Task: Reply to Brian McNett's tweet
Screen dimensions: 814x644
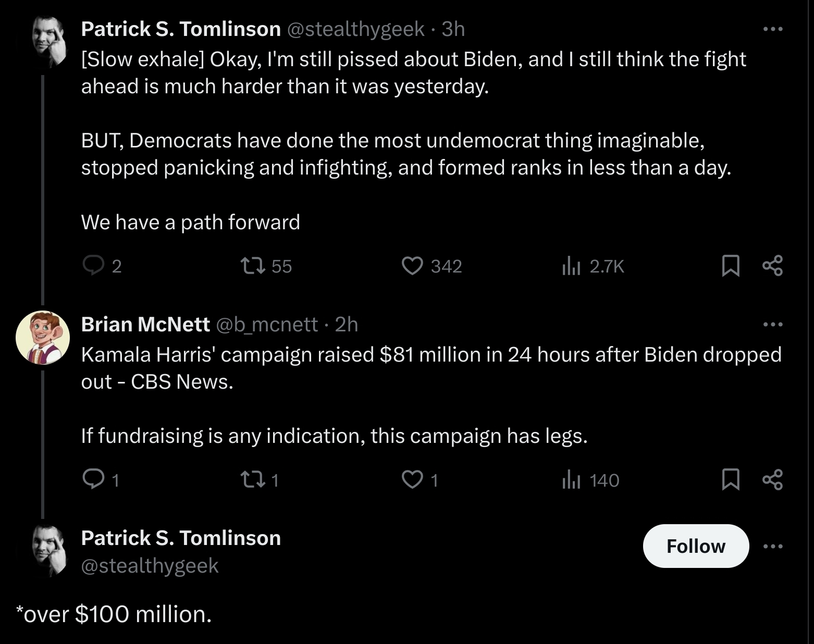Action: coord(101,479)
